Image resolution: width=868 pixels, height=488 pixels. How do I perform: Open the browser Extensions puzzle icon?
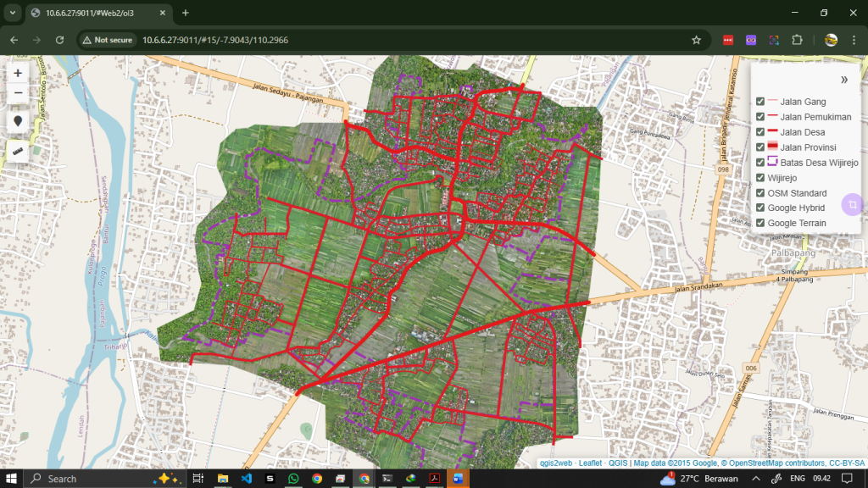[796, 40]
